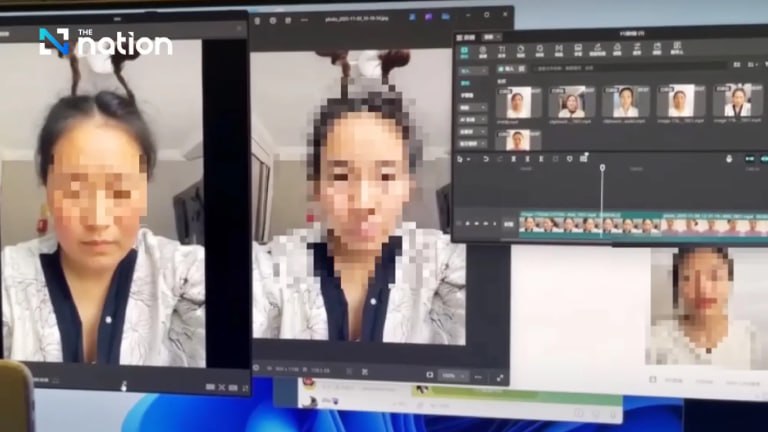The height and width of the screenshot is (432, 768).
Task: Toggle the teal snapping switch above the timeline
Action: 748,159
